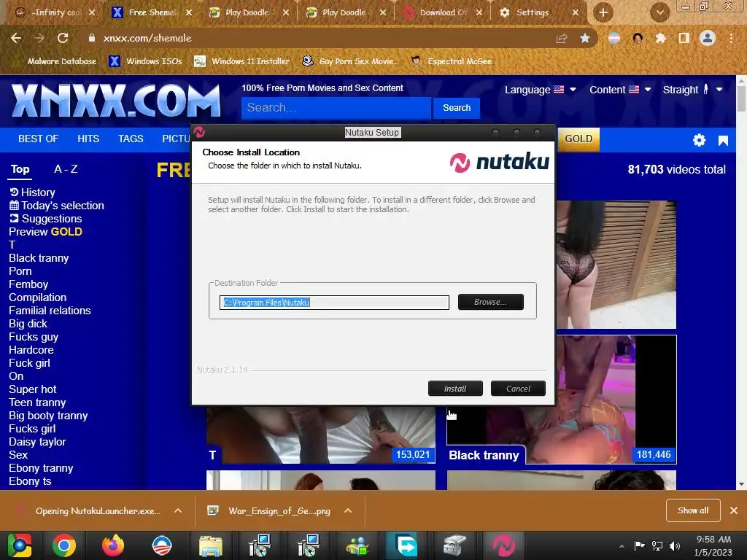Close the Settings browser tab

click(576, 12)
